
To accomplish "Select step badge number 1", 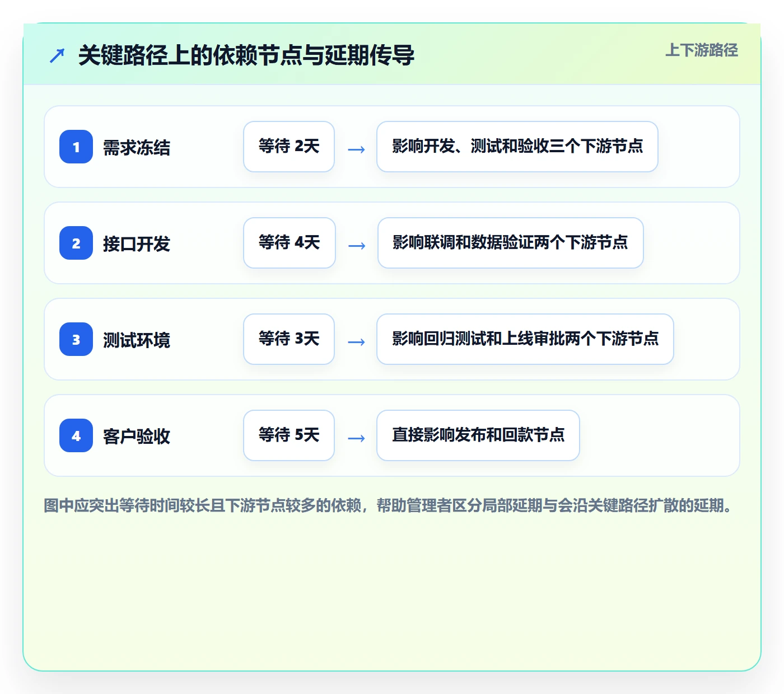I will 76,147.
